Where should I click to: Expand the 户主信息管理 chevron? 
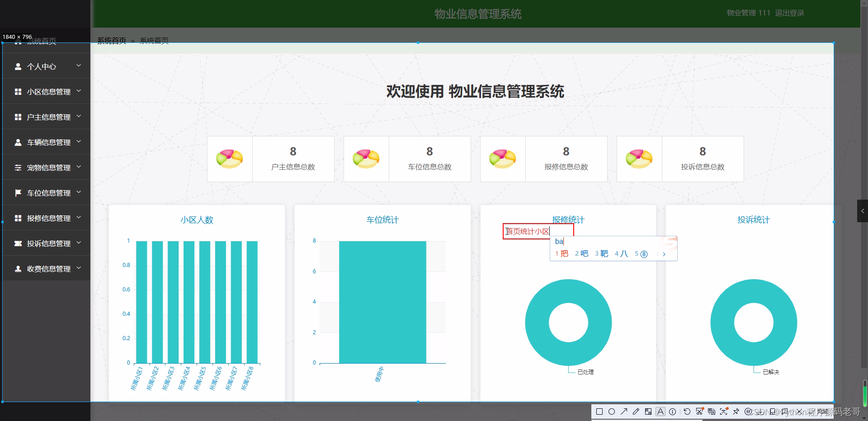click(x=79, y=117)
